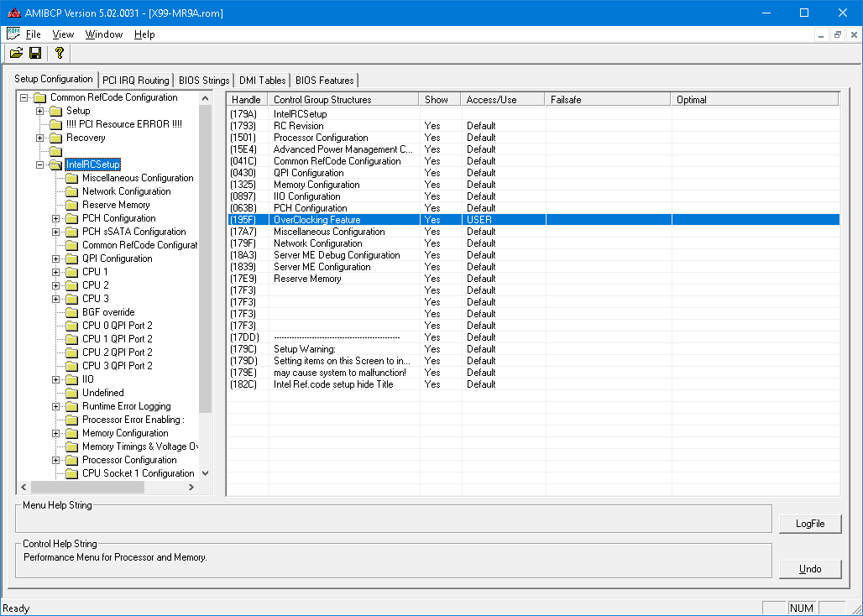
Task: Click the folder icon beside Reserve Memory
Action: [x=71, y=205]
